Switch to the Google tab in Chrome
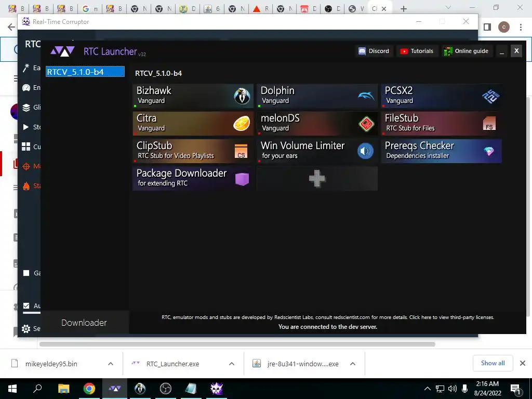This screenshot has width=532, height=399. pos(90,9)
